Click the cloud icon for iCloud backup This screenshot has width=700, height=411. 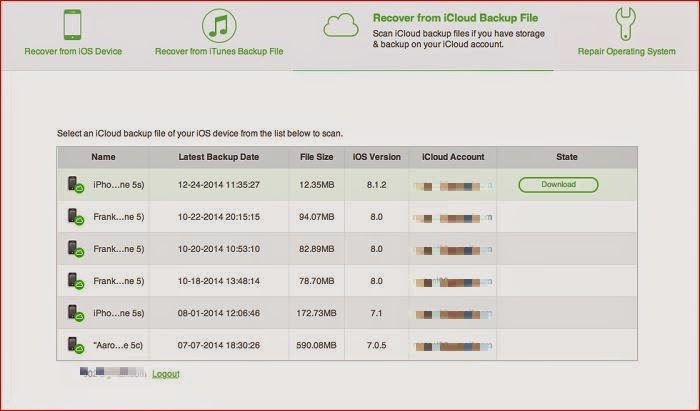point(341,25)
